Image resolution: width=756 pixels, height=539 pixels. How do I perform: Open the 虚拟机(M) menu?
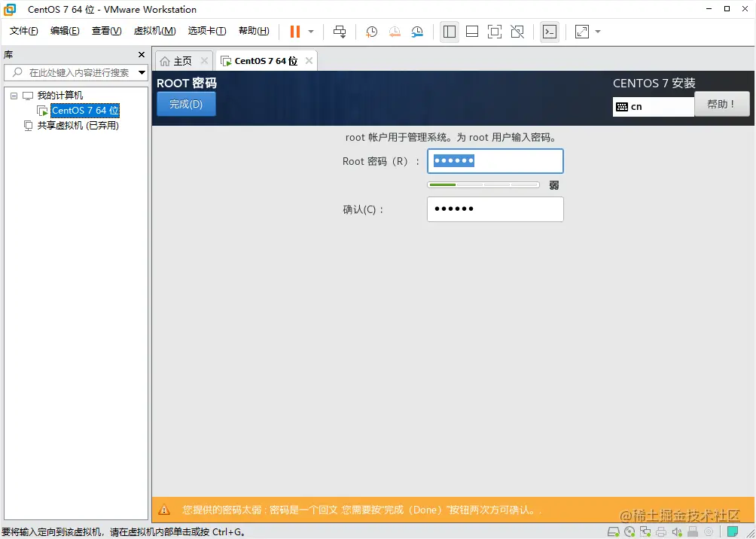(x=155, y=31)
